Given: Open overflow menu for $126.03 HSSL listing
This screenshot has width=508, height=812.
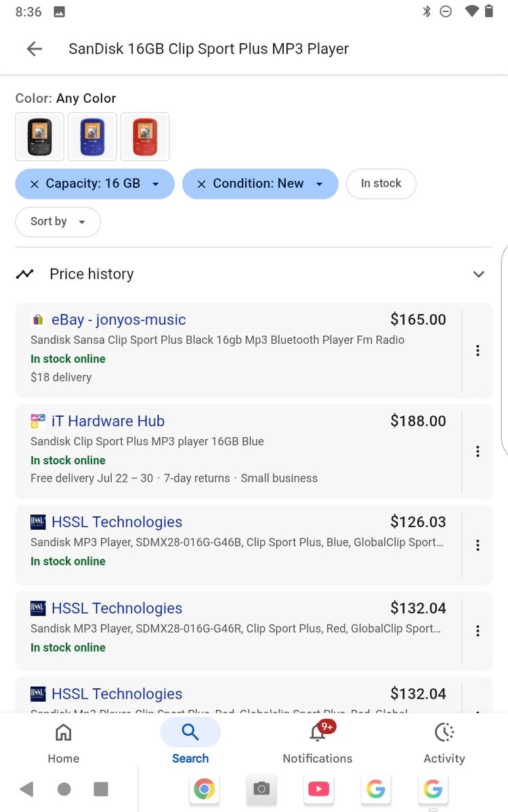Looking at the screenshot, I should pos(478,545).
